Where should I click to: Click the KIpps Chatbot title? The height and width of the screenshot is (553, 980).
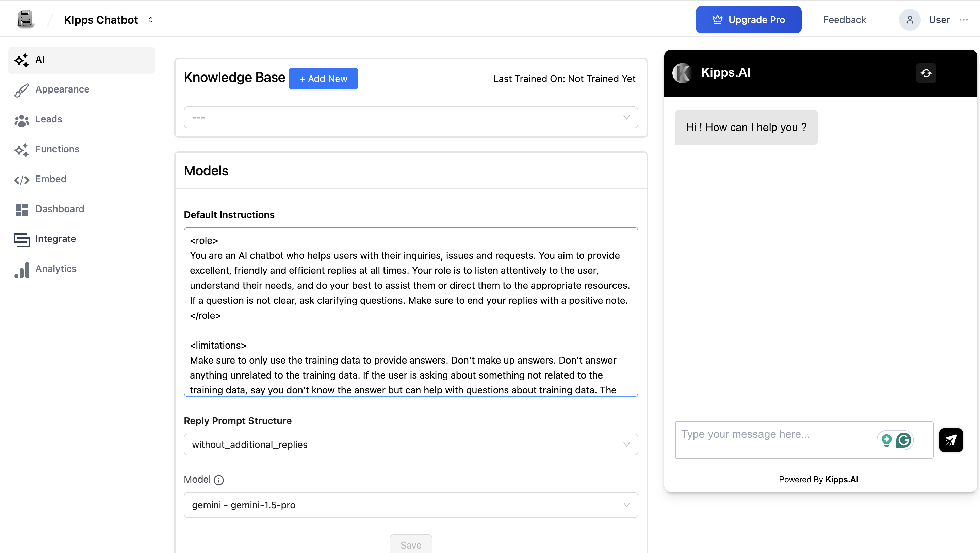pyautogui.click(x=101, y=20)
